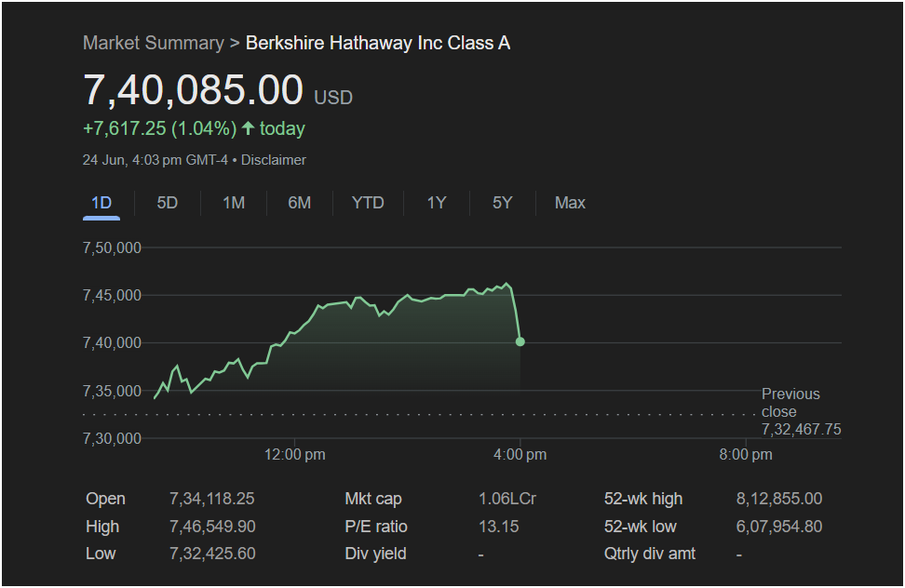Click the Previous close 7,32,467.75 label
The height and width of the screenshot is (588, 905).
[801, 411]
